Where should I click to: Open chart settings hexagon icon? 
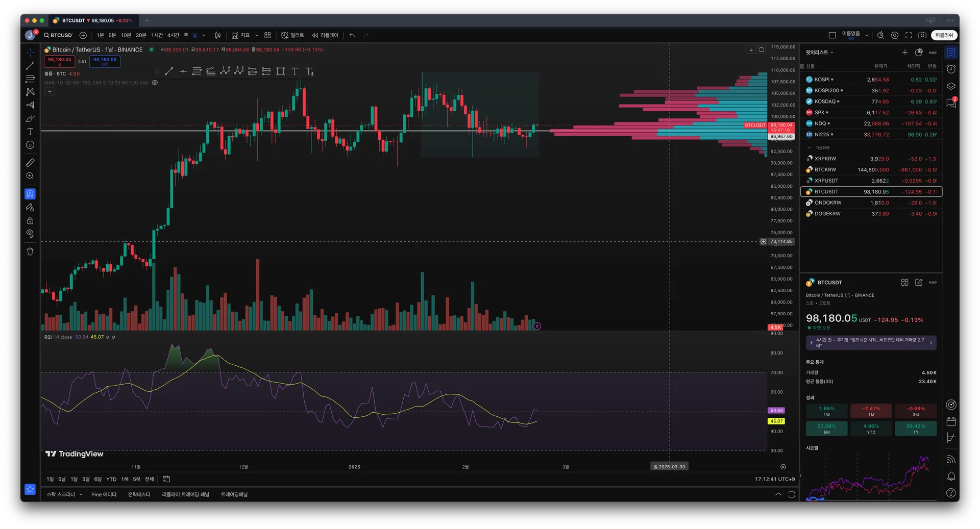895,35
